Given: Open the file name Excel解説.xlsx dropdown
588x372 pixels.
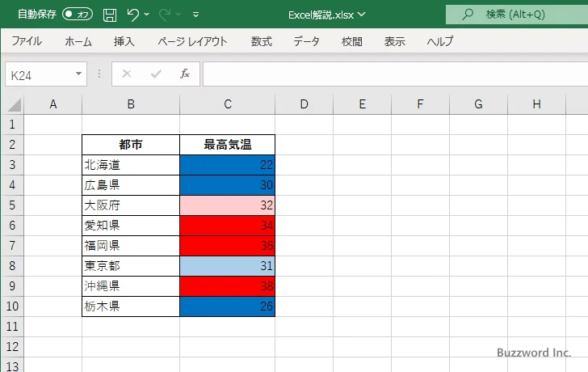Looking at the screenshot, I should 326,15.
